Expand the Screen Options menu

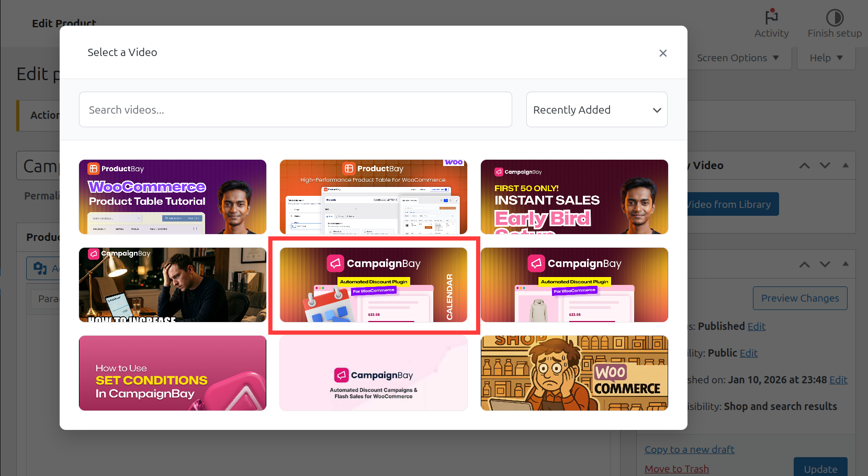pos(737,58)
